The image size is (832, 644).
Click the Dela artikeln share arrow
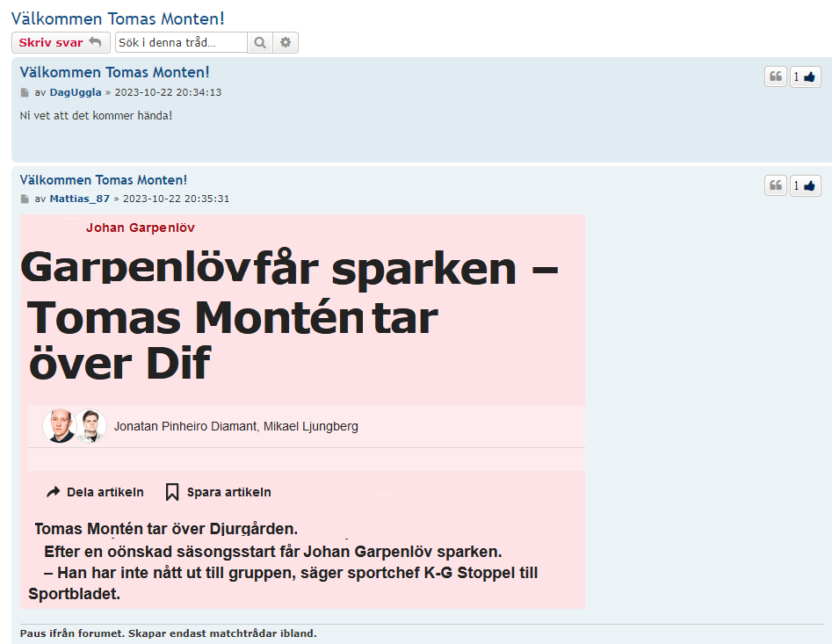(x=53, y=492)
